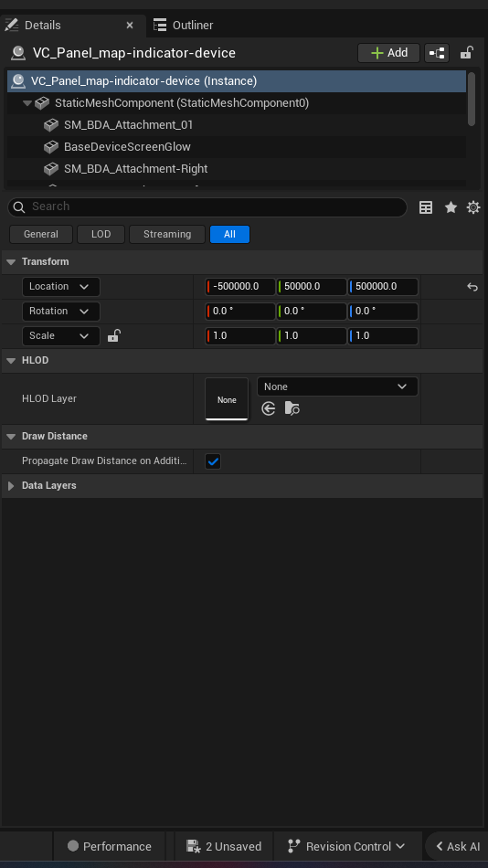Viewport: 488px width, 868px height.
Task: Open the Rotation type dropdown
Action: (x=61, y=311)
